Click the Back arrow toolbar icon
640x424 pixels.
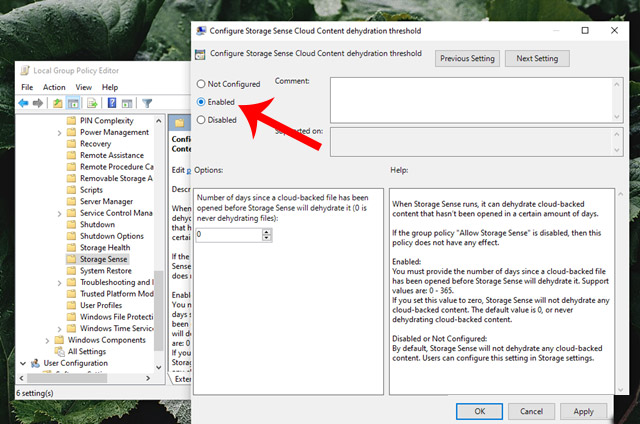24,103
